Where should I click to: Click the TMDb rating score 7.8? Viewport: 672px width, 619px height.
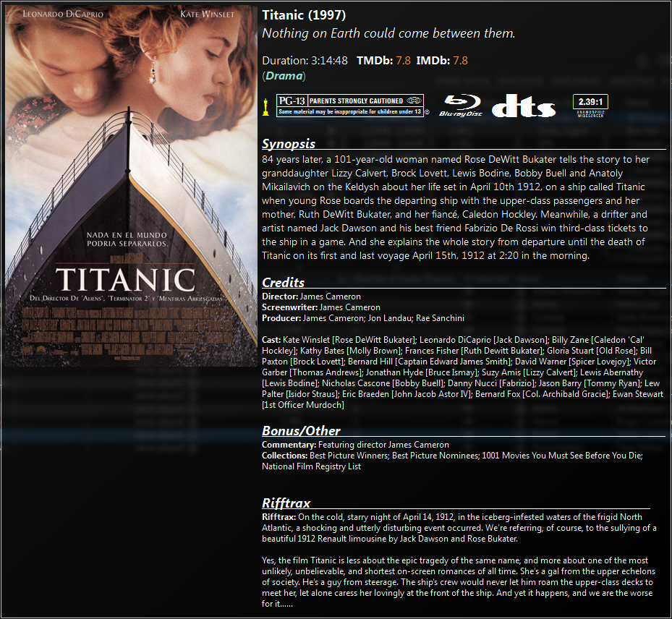pyautogui.click(x=403, y=61)
